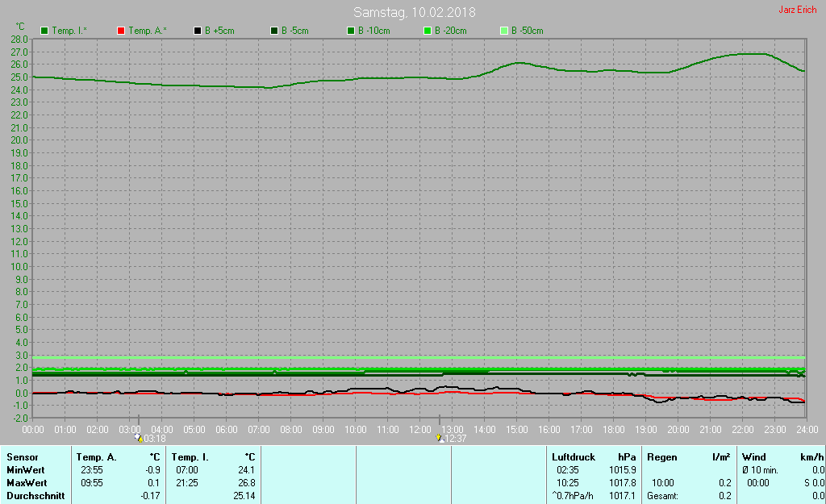Click the red Temp. A. legend swatch
The height and width of the screenshot is (504, 826).
tap(121, 31)
